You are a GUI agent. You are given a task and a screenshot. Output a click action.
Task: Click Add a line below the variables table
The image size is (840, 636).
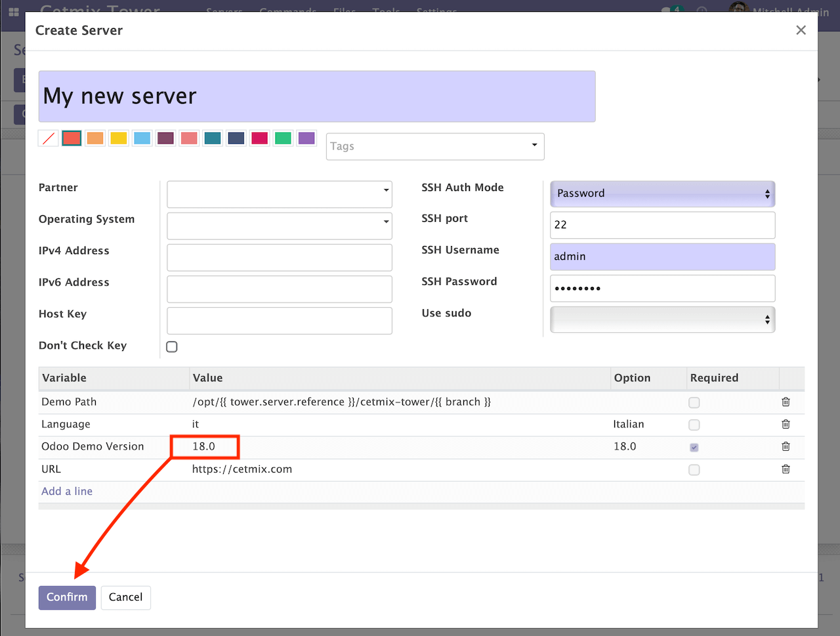[66, 491]
